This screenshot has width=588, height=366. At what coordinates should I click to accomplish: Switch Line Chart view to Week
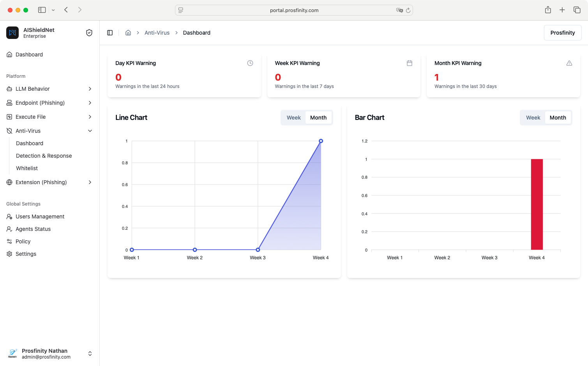pyautogui.click(x=293, y=117)
